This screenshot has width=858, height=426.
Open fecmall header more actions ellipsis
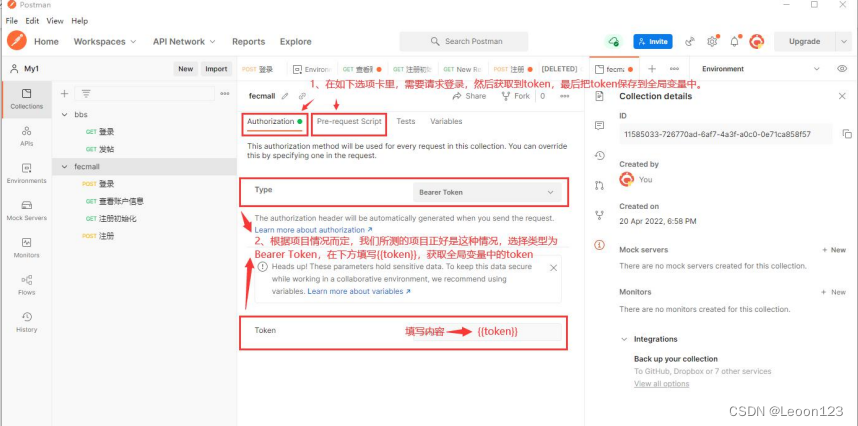pos(565,96)
